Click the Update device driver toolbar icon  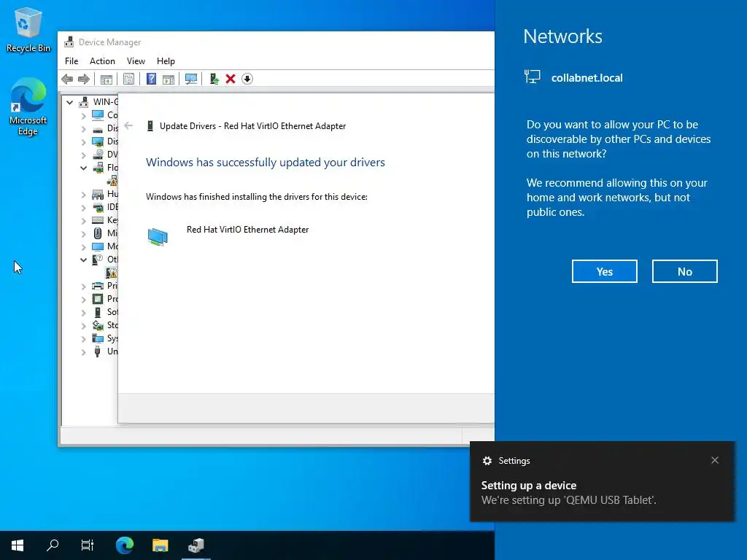tap(214, 79)
